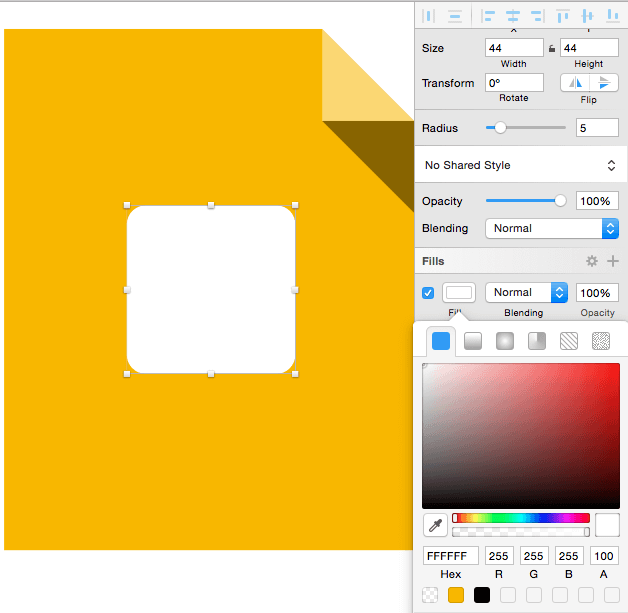Align selected layers to top edge
The width and height of the screenshot is (628, 613).
pyautogui.click(x=563, y=16)
